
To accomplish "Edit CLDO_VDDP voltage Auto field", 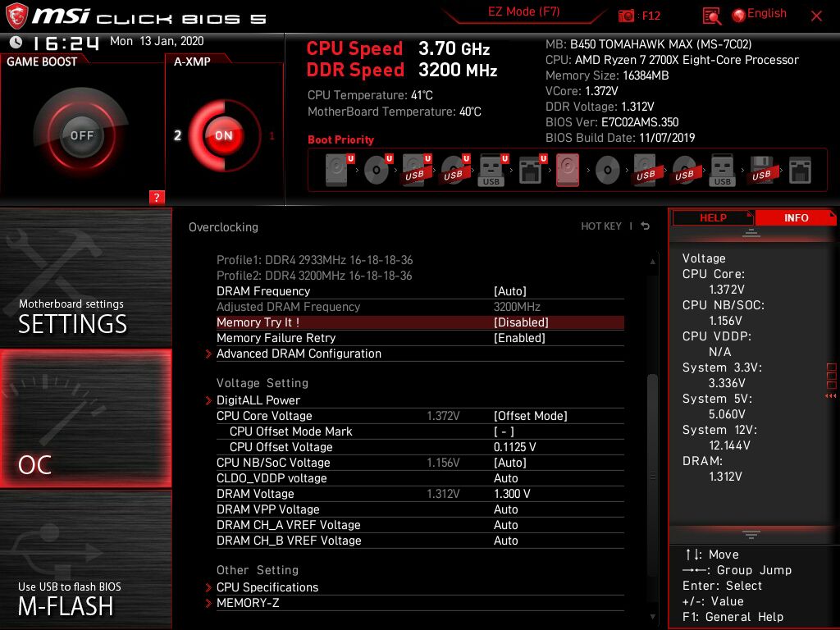I will pos(505,478).
